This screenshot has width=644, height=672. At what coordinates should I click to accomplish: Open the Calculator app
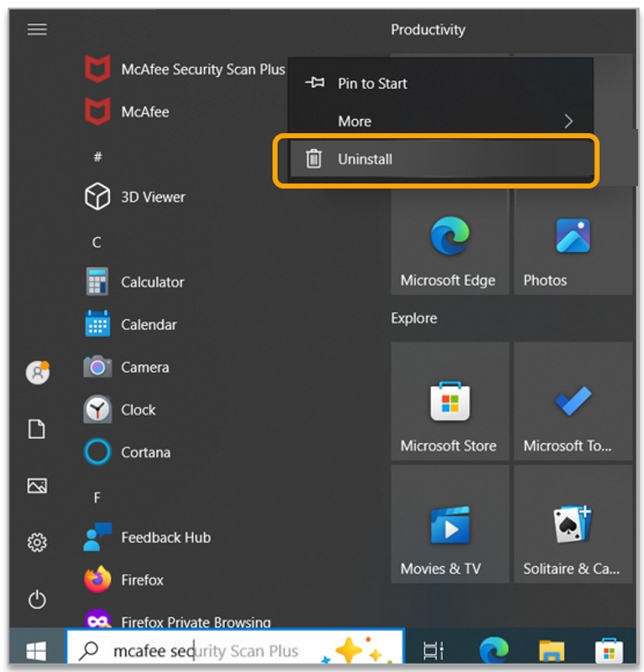[151, 282]
